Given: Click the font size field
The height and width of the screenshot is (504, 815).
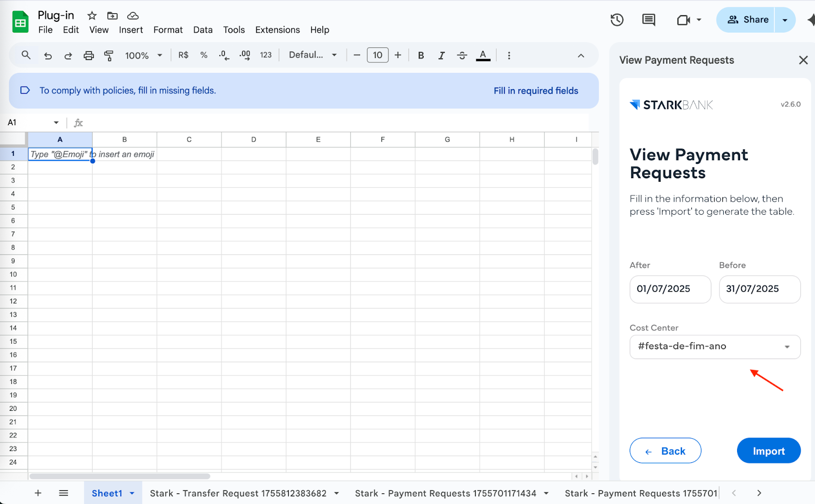Looking at the screenshot, I should tap(377, 55).
